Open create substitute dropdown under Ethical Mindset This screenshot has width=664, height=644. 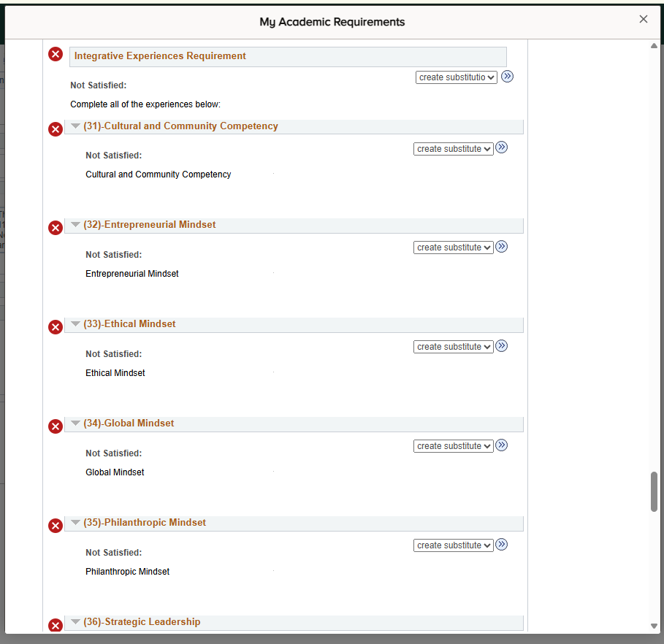click(453, 347)
